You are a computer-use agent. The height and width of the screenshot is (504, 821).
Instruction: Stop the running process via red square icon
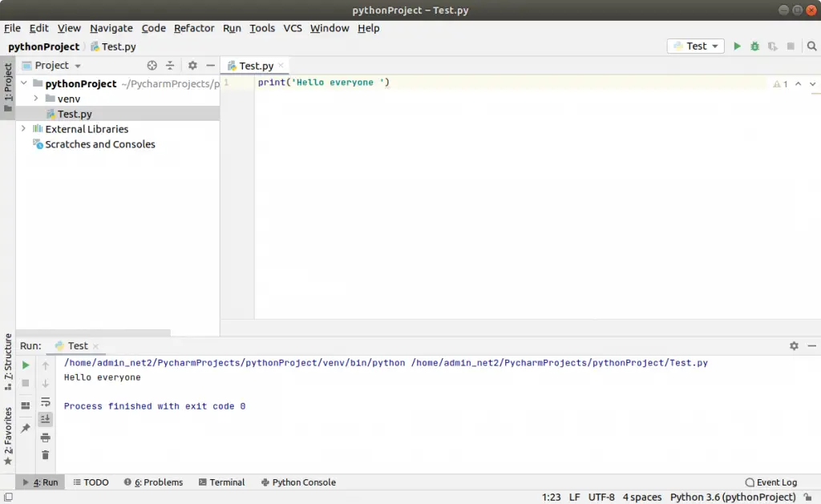[25, 382]
